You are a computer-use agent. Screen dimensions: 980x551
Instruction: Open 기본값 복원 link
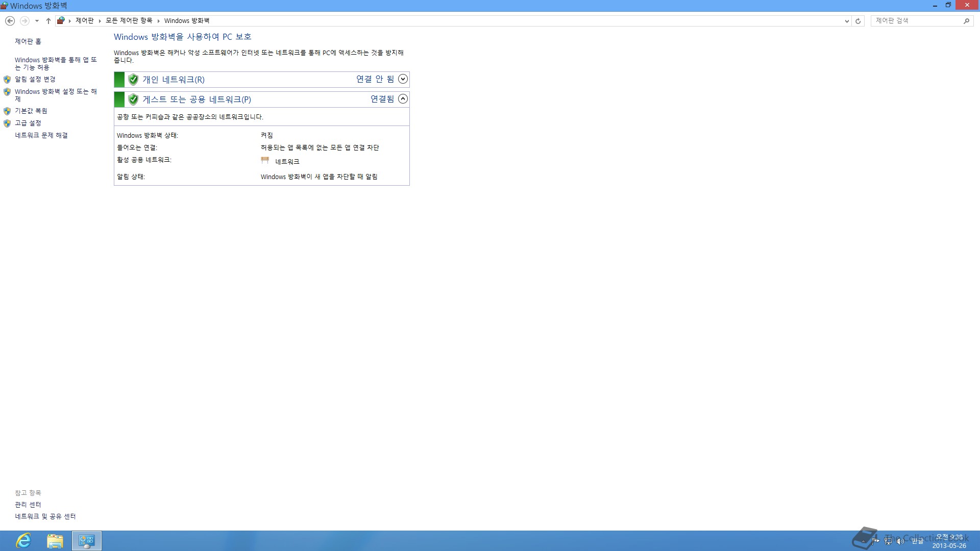(31, 111)
